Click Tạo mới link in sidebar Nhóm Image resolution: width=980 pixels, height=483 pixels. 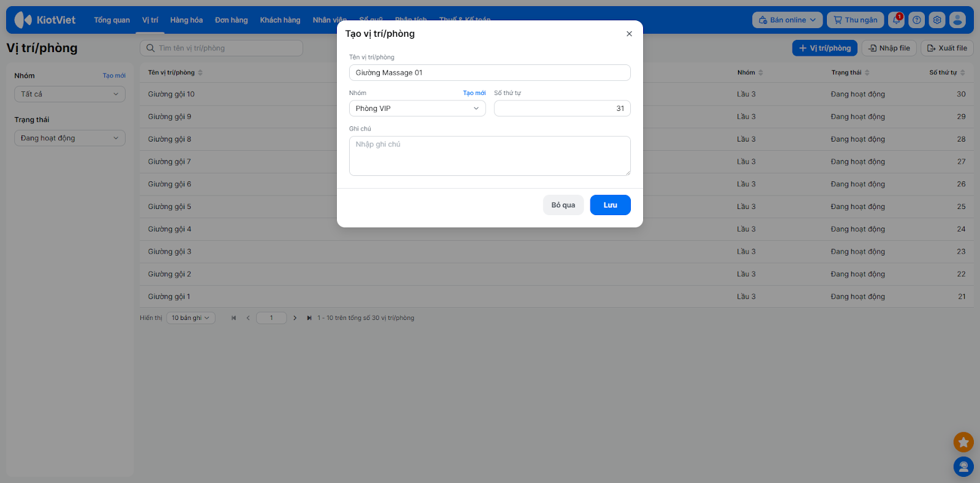114,75
